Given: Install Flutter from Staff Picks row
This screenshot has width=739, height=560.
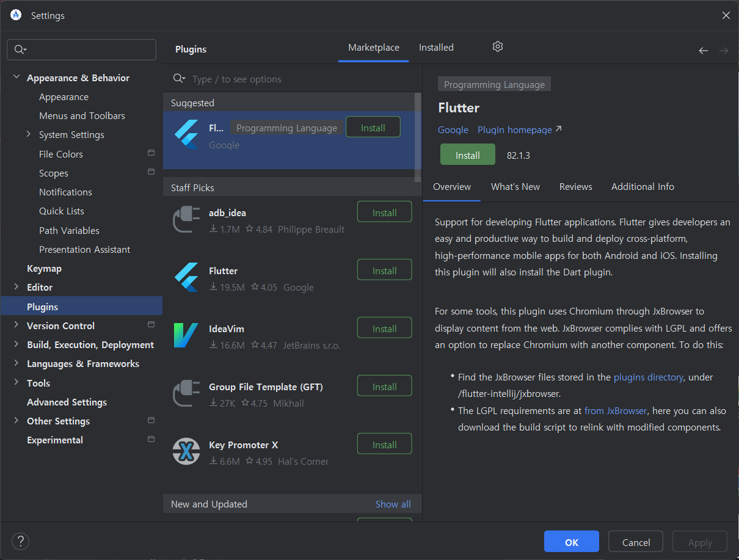Looking at the screenshot, I should point(385,270).
